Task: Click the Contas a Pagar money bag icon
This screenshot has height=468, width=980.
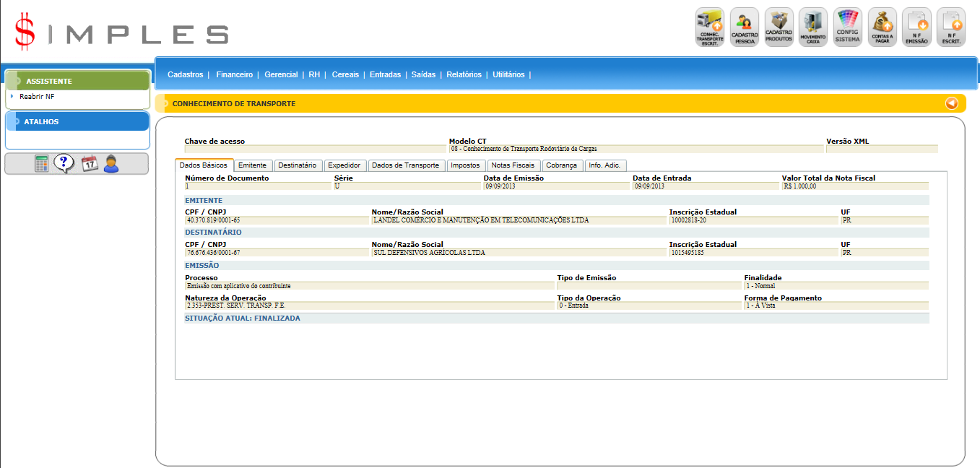Action: tap(882, 27)
